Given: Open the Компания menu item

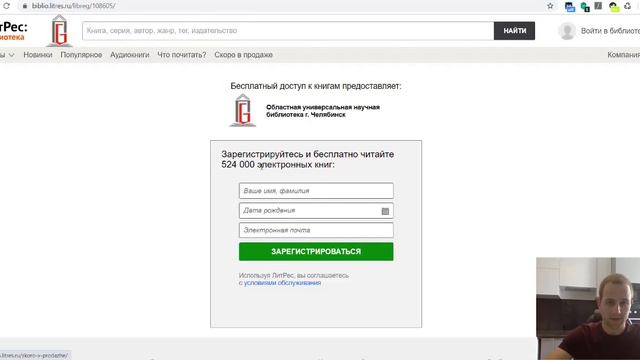Looking at the screenshot, I should [623, 55].
